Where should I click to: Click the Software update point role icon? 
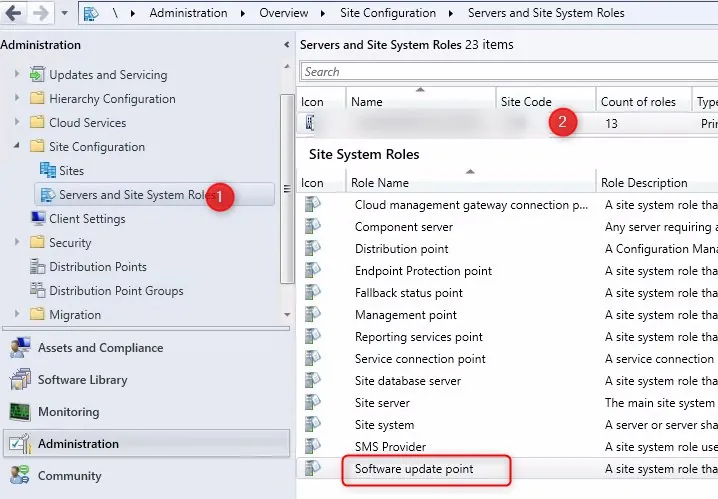[x=313, y=469]
